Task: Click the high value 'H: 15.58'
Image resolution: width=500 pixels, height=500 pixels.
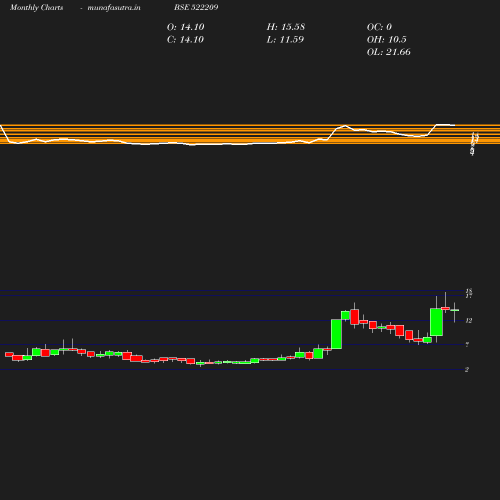Action: 286,27
